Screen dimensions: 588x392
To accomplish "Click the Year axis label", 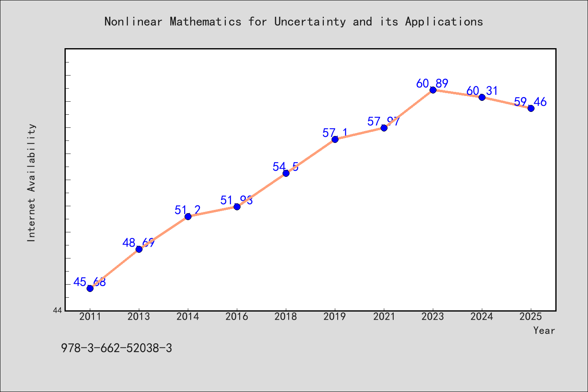I will tap(544, 330).
